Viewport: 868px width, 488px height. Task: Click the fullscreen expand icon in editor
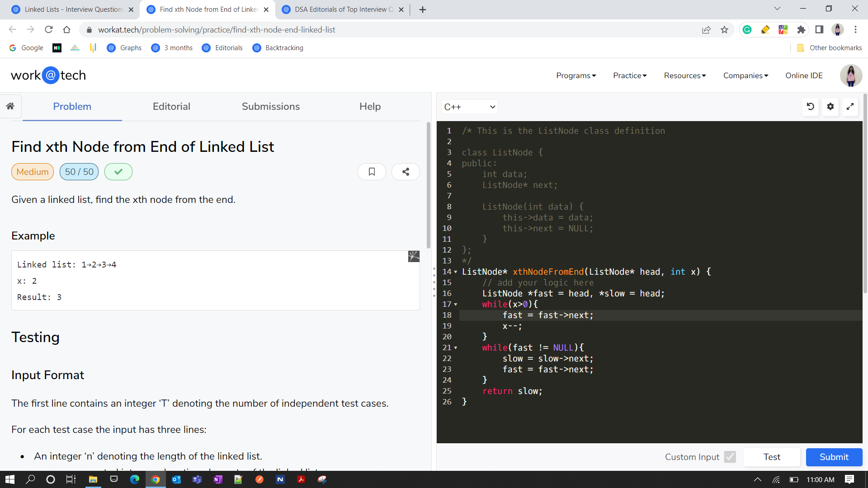tap(851, 107)
